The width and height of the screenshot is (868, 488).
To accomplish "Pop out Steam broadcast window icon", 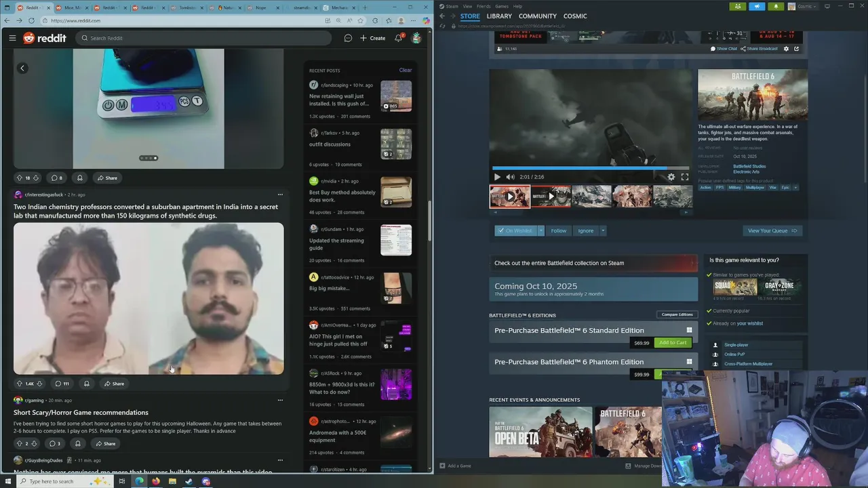I will [796, 49].
